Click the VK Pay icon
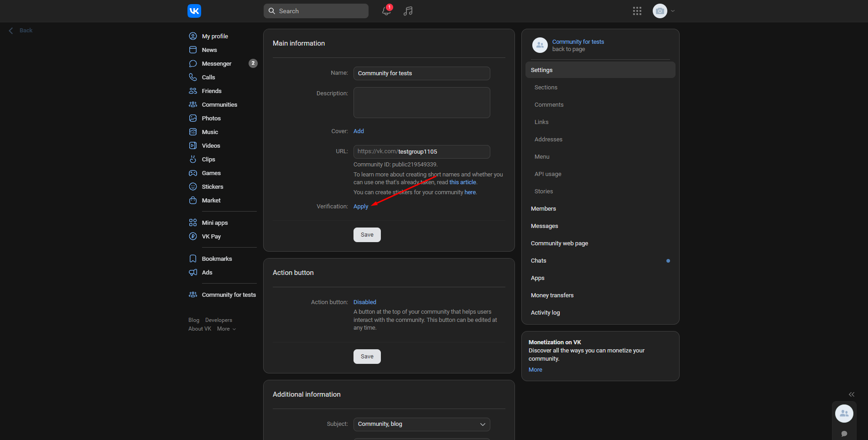The height and width of the screenshot is (440, 868). 193,236
